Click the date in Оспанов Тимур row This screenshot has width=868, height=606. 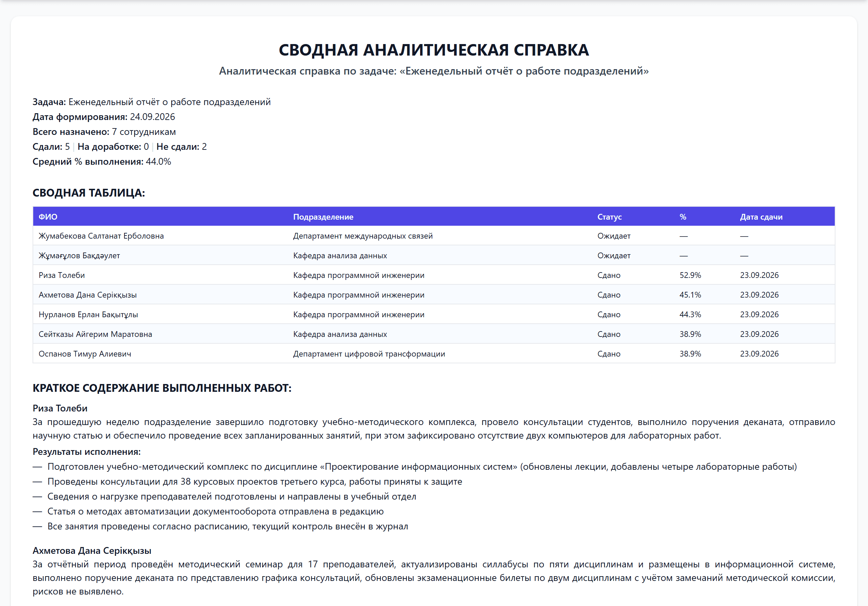point(759,353)
